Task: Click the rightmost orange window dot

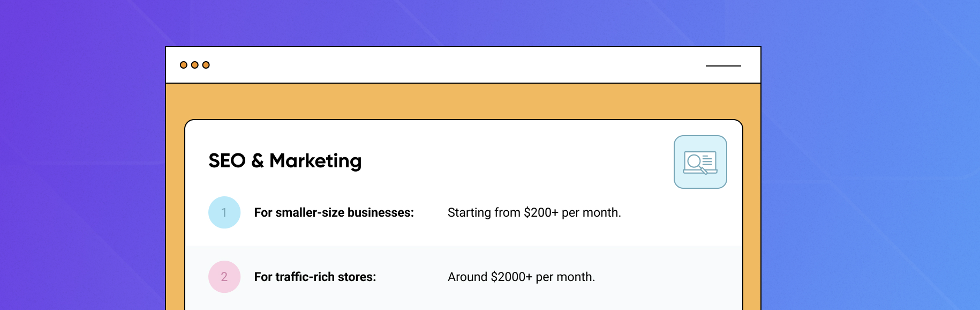Action: point(206,65)
